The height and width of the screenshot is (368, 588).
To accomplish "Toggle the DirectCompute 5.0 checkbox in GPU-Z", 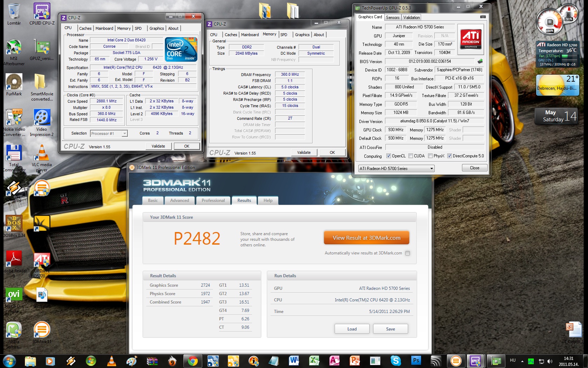I will click(449, 156).
